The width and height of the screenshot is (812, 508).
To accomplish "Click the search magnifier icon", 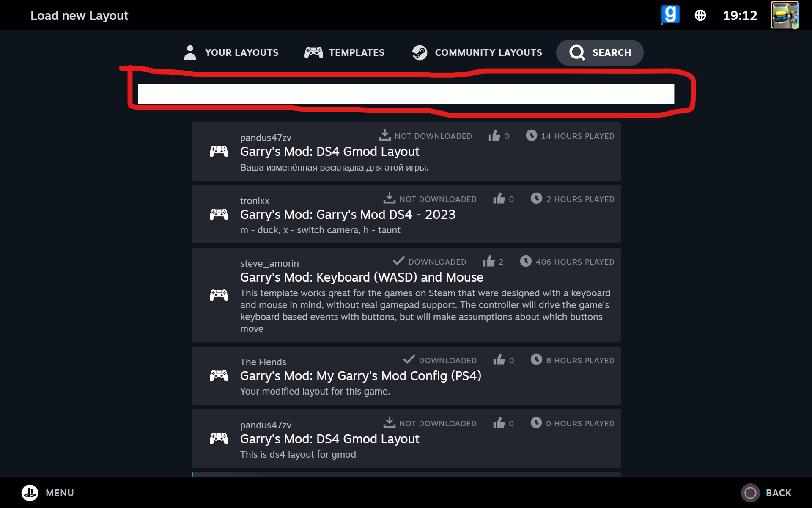I will click(577, 52).
